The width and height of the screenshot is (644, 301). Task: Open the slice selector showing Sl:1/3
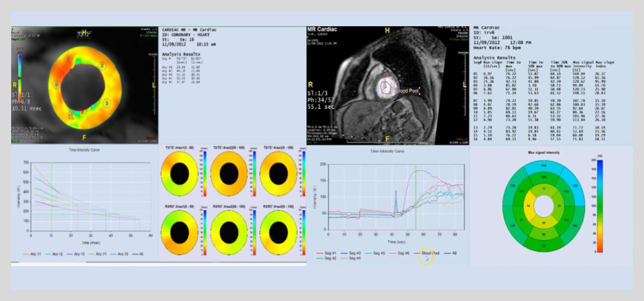click(x=319, y=92)
